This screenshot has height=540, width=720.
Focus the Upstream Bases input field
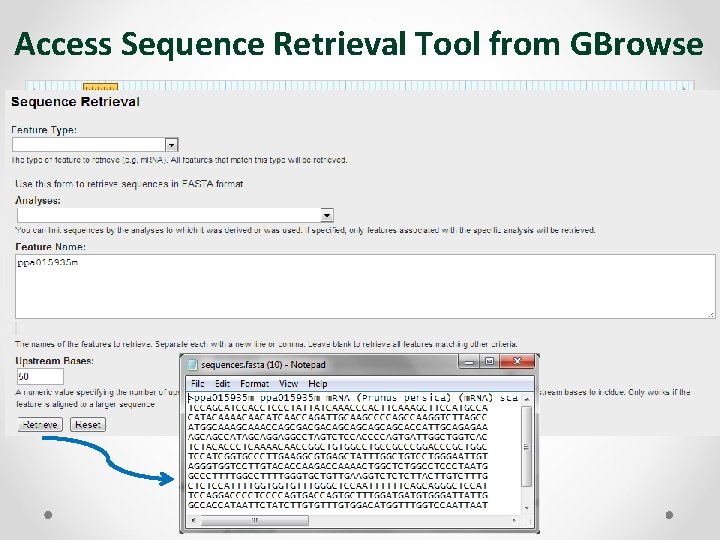click(40, 377)
